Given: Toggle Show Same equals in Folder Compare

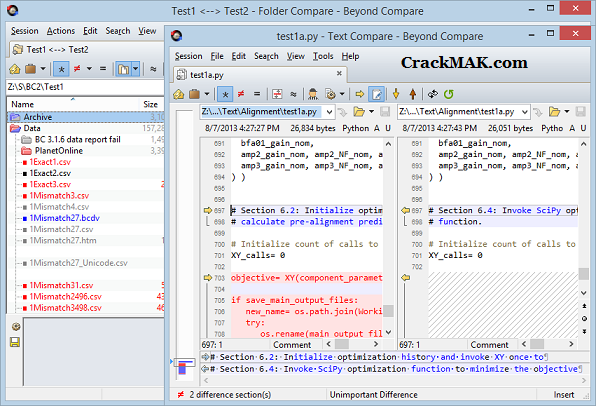Looking at the screenshot, I should pyautogui.click(x=103, y=69).
